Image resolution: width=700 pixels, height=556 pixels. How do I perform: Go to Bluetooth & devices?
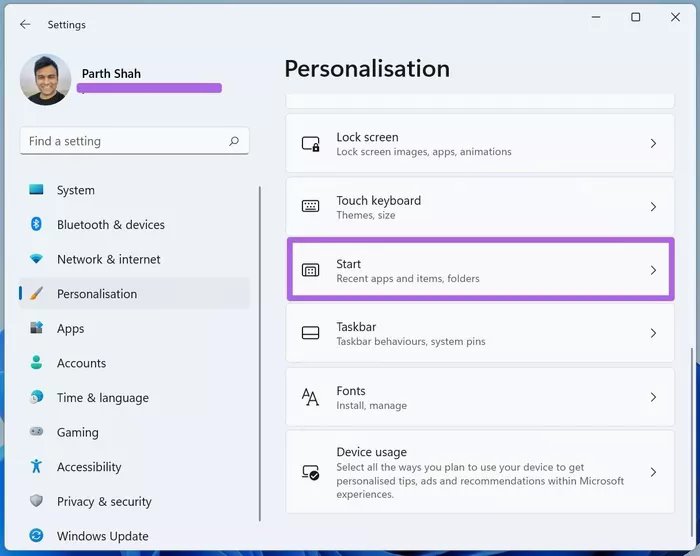point(134,224)
